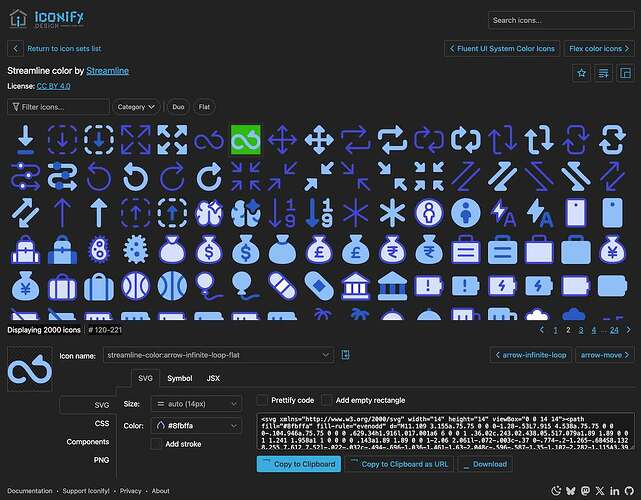The height and width of the screenshot is (500, 641).
Task: Open the Color #8fbffa dropdown
Action: pos(197,426)
